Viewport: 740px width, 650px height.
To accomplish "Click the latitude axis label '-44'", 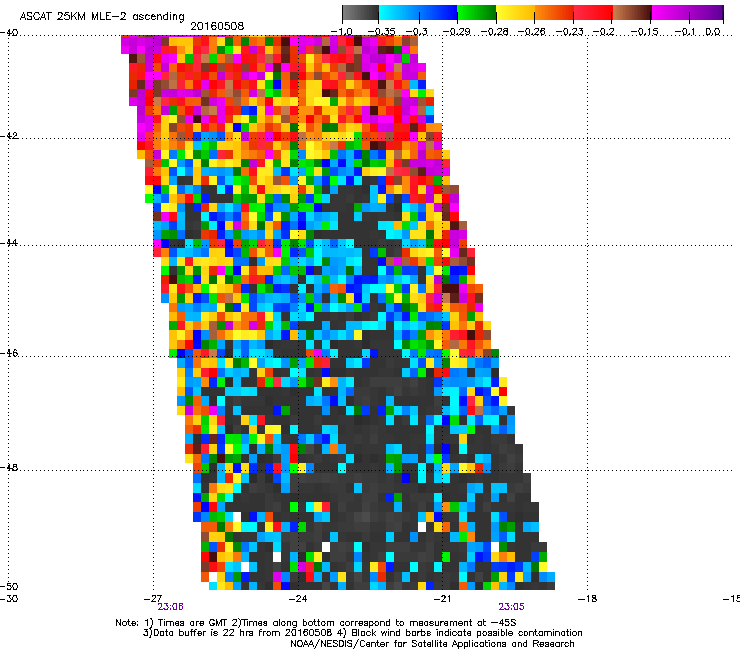I will pos(9,243).
